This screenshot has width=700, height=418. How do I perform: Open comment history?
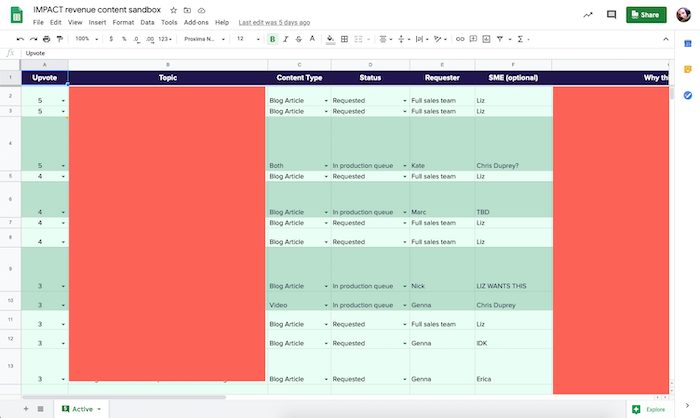click(x=611, y=15)
